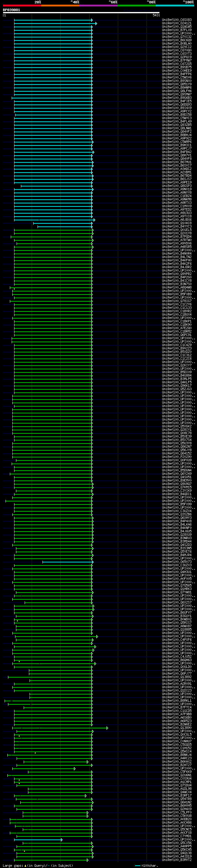Select label UniRef100_Q13890
Screen dimensions: 197x868
click(x=177, y=728)
